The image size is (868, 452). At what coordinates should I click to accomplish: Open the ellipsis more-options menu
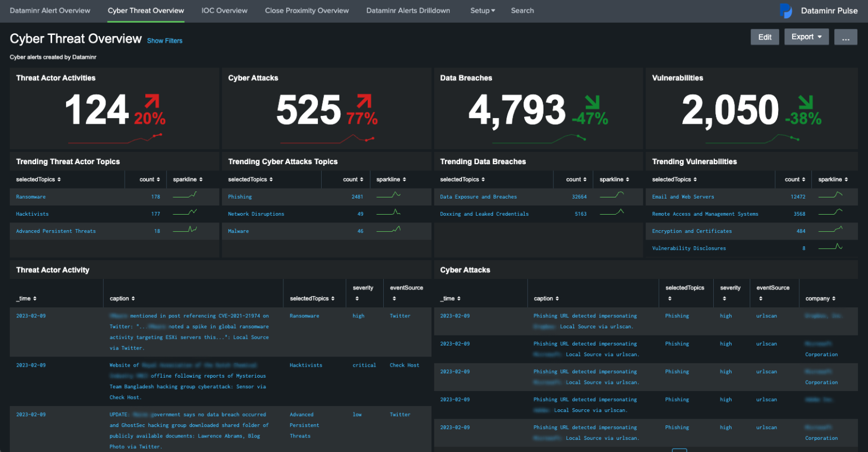tap(845, 37)
